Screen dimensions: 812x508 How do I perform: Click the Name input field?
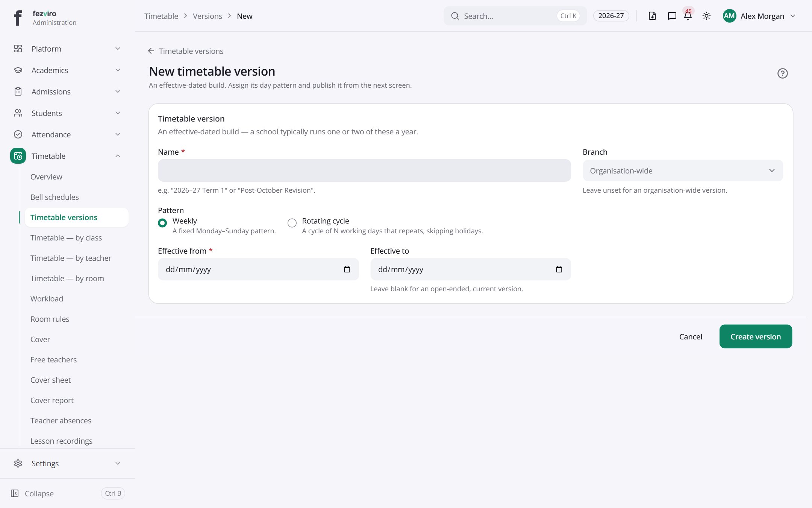(364, 170)
